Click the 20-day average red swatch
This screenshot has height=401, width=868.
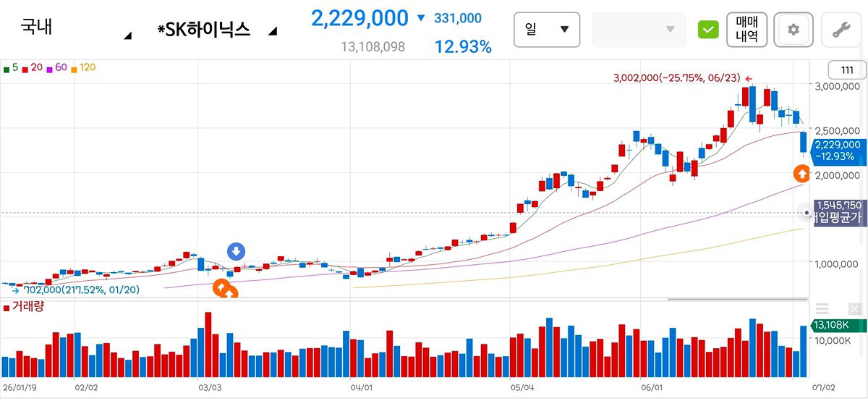(x=25, y=69)
